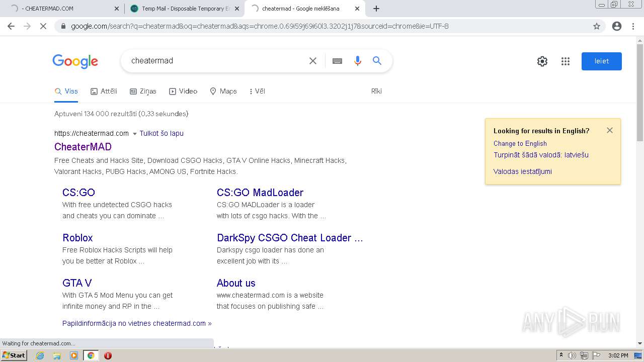
Task: Open the Chrome profile avatar menu
Action: pos(617,26)
